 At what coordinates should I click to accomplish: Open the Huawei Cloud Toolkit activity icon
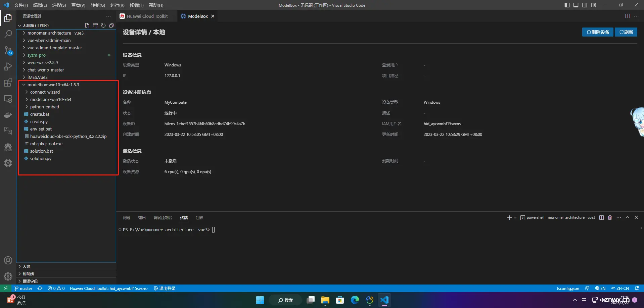8,147
